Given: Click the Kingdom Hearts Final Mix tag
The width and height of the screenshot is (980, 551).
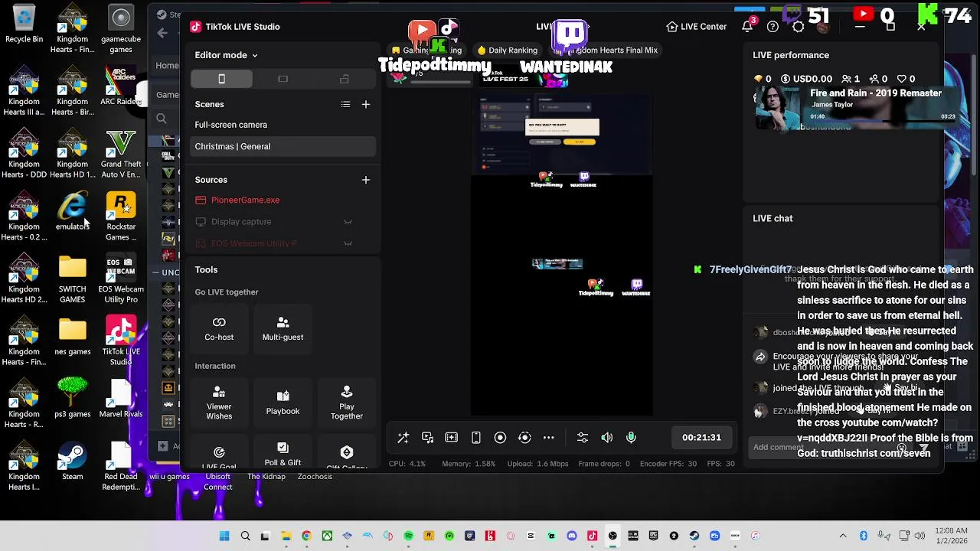Looking at the screenshot, I should coord(605,50).
